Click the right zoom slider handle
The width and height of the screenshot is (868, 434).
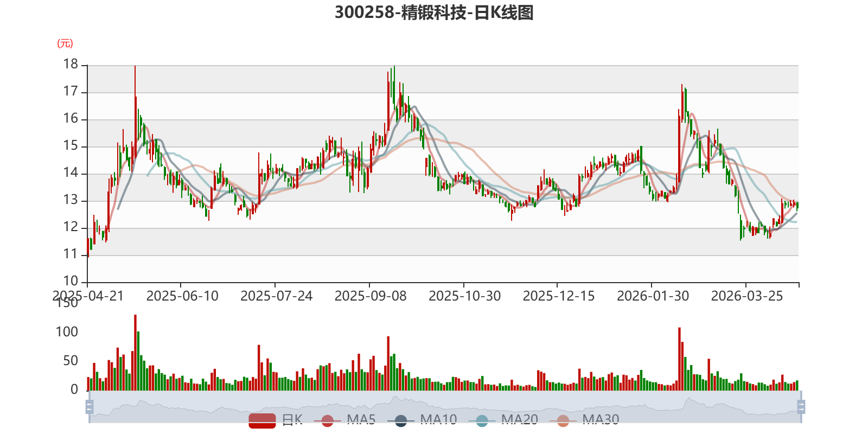point(801,406)
